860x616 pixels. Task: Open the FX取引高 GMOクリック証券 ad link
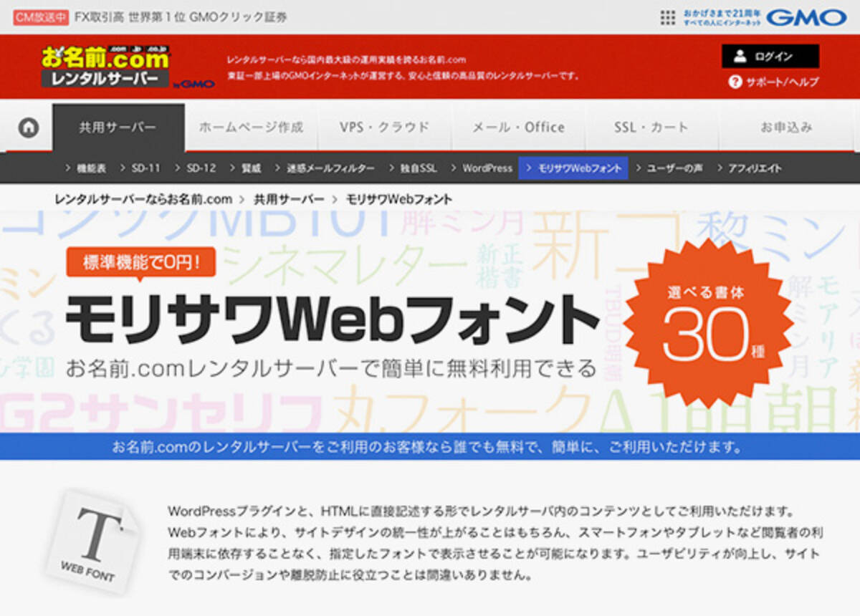[181, 17]
